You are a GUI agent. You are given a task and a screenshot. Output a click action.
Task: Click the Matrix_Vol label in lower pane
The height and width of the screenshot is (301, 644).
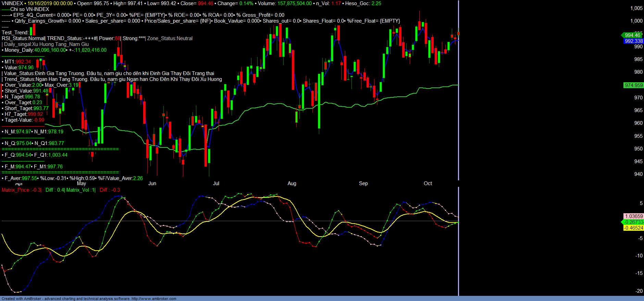point(81,190)
